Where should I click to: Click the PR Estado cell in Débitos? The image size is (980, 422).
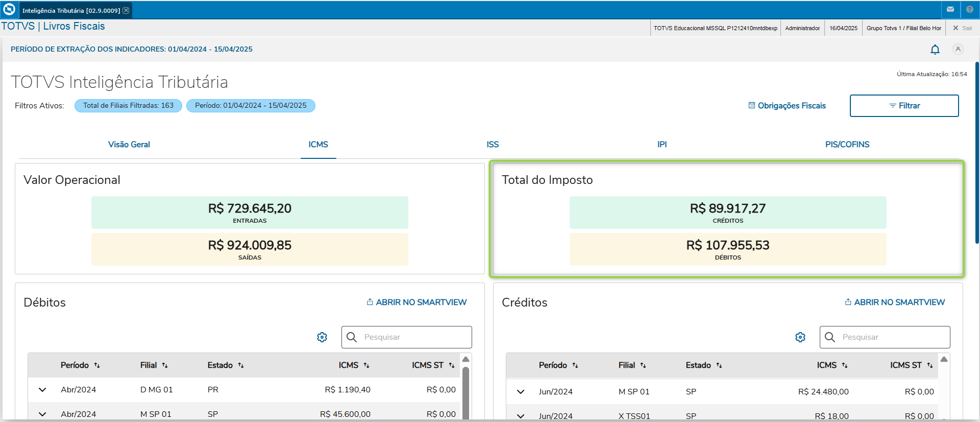point(213,390)
